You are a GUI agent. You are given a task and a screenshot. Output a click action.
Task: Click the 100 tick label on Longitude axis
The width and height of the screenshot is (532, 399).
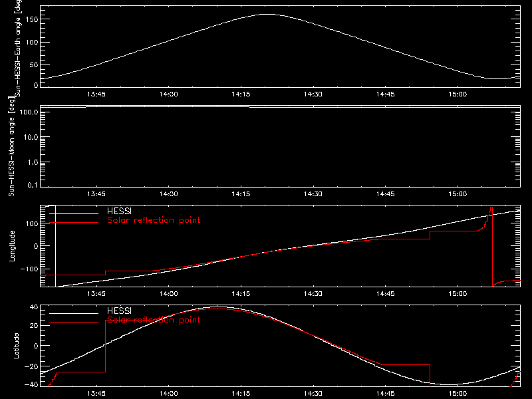32,223
